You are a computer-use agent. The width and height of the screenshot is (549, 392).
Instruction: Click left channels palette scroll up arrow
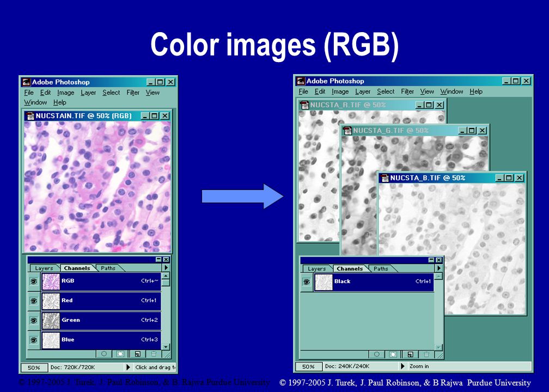pyautogui.click(x=166, y=276)
